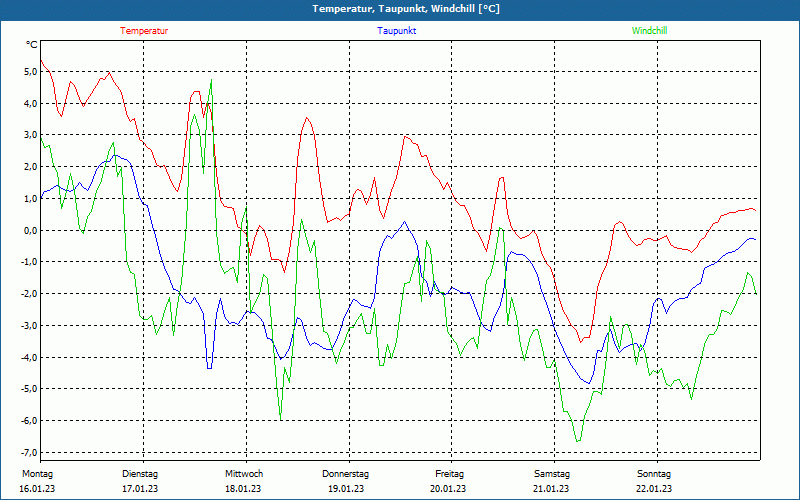Click the Dienstag day label
The height and width of the screenshot is (500, 800).
tap(140, 474)
